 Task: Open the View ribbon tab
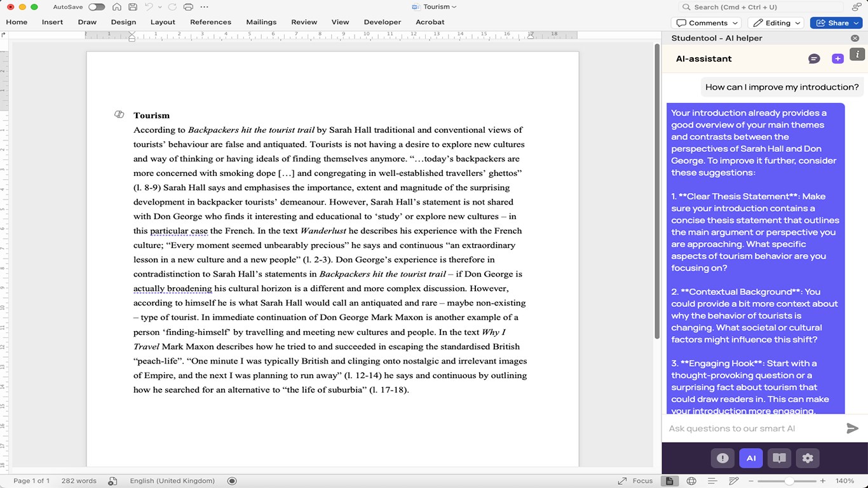click(x=340, y=22)
